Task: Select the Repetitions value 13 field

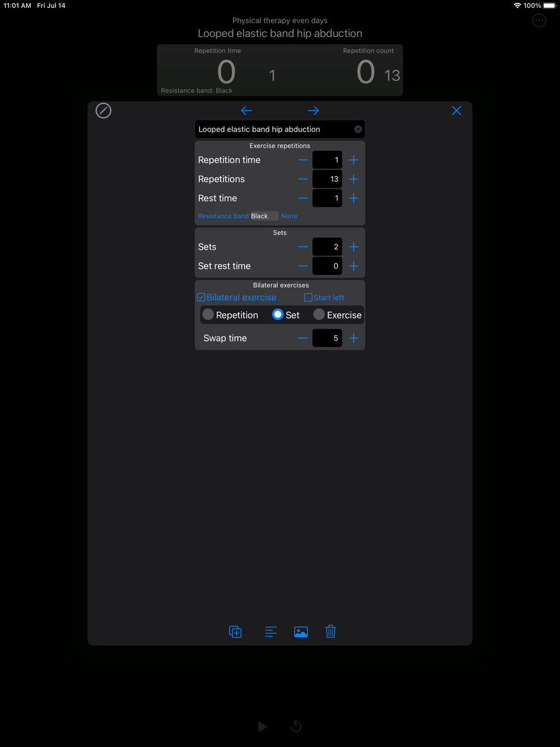Action: pos(327,179)
